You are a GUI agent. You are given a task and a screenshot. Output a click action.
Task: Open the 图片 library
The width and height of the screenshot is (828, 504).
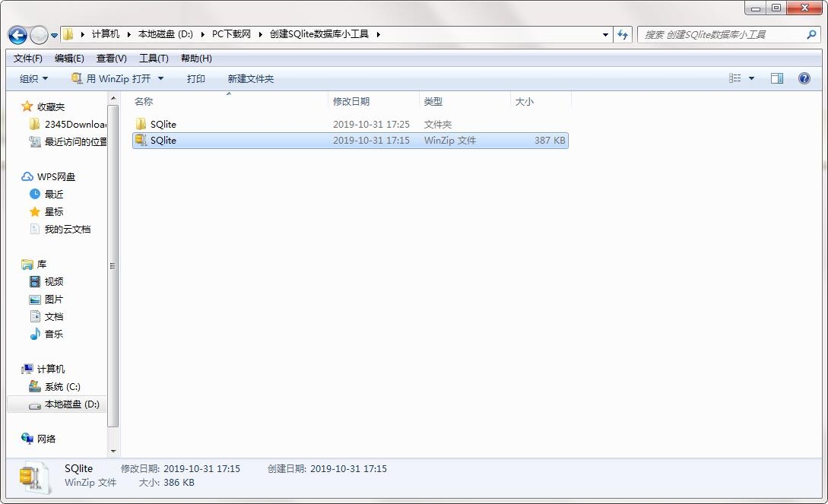(x=54, y=300)
